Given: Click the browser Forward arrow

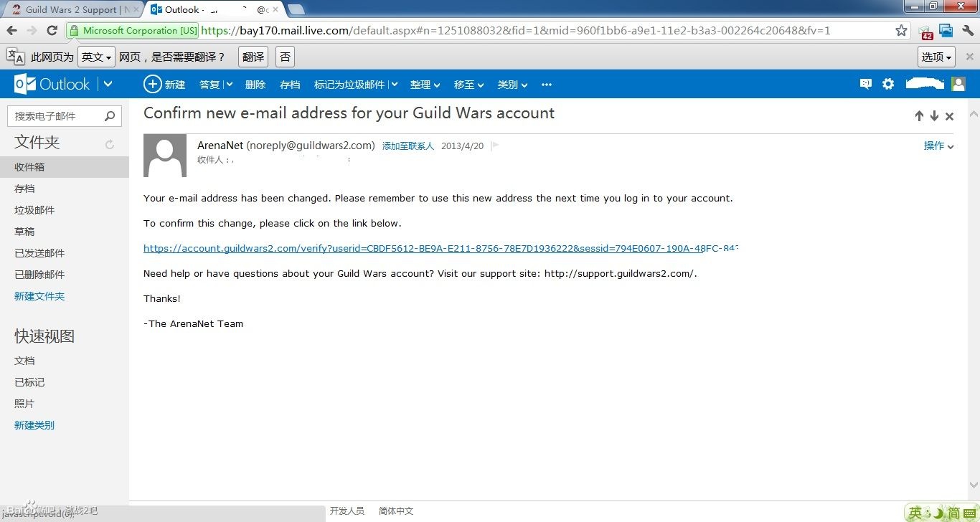Looking at the screenshot, I should pos(32,31).
